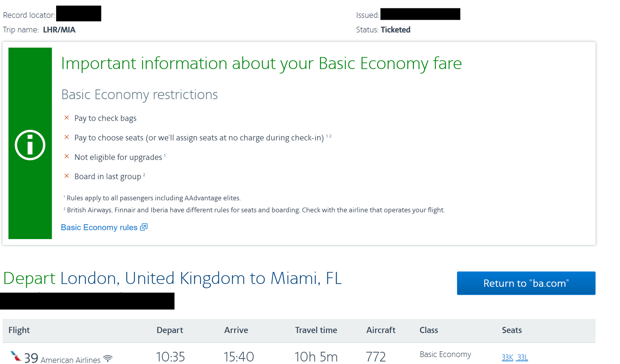This screenshot has height=364, width=620.
Task: Click the flight number 39
Action: (x=31, y=357)
